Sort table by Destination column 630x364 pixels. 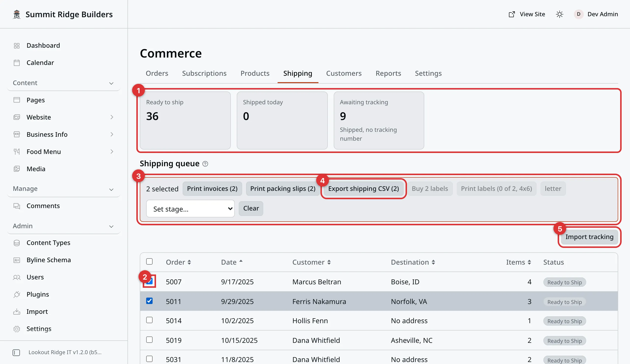point(413,262)
